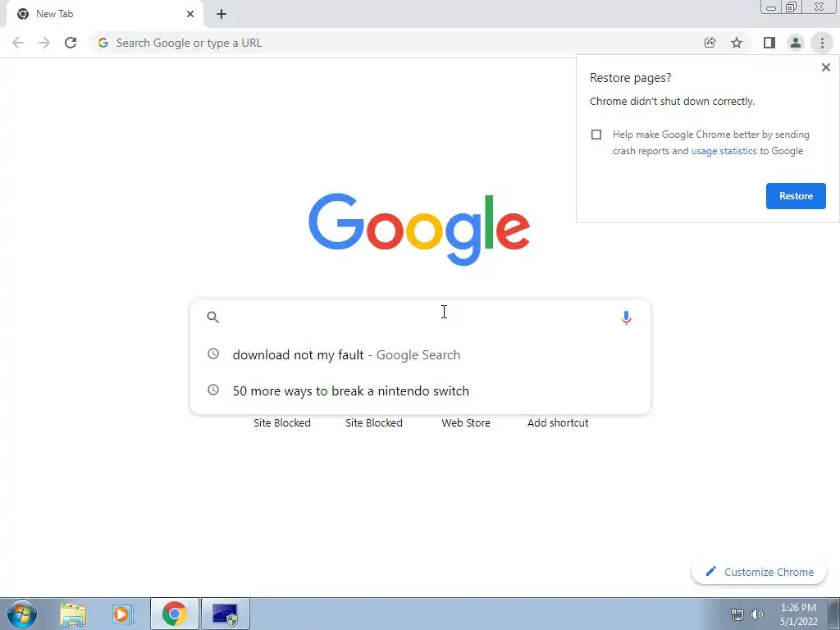Bookmark this tab with the star icon

point(737,43)
